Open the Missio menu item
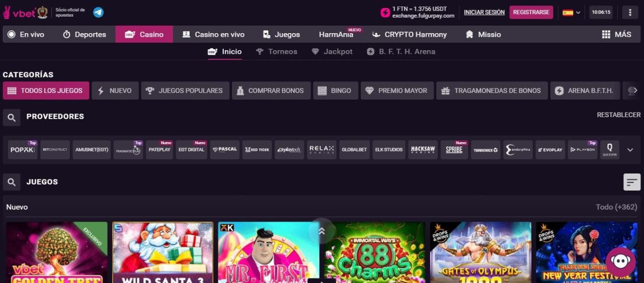The width and height of the screenshot is (644, 283). click(x=484, y=34)
